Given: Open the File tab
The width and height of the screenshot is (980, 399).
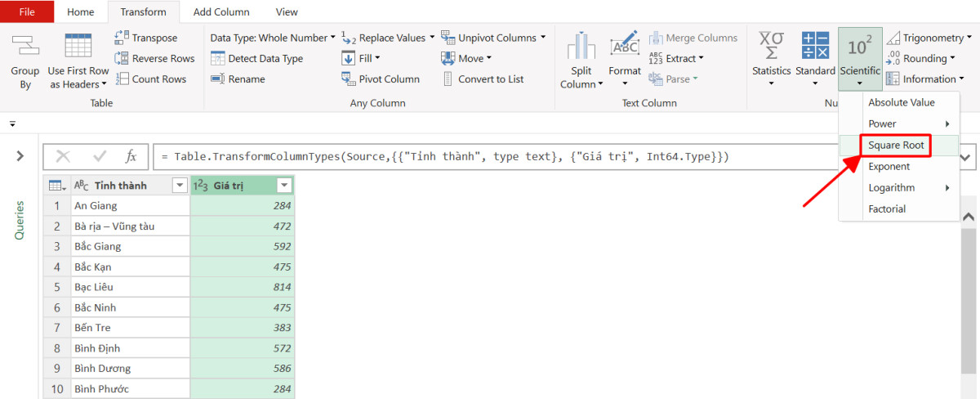Looking at the screenshot, I should pyautogui.click(x=27, y=11).
